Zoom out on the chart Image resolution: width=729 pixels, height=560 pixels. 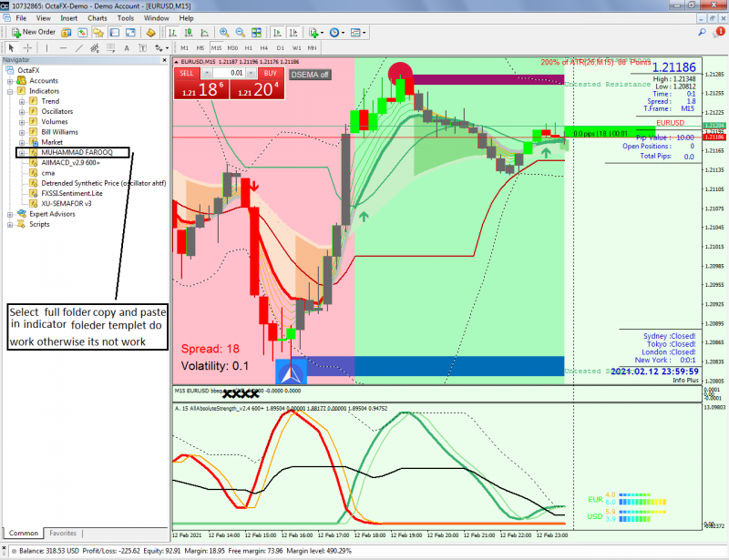click(x=240, y=33)
